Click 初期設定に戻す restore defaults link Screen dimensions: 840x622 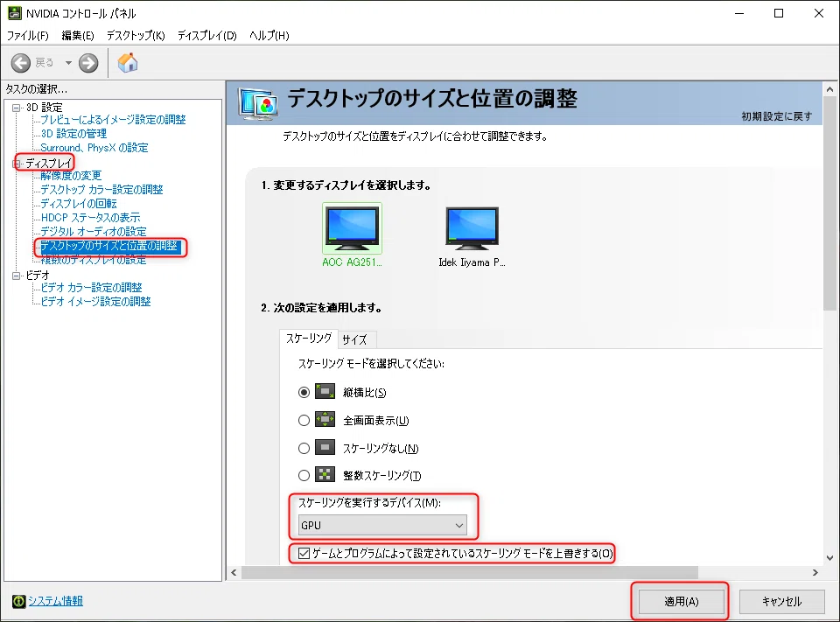pyautogui.click(x=776, y=116)
